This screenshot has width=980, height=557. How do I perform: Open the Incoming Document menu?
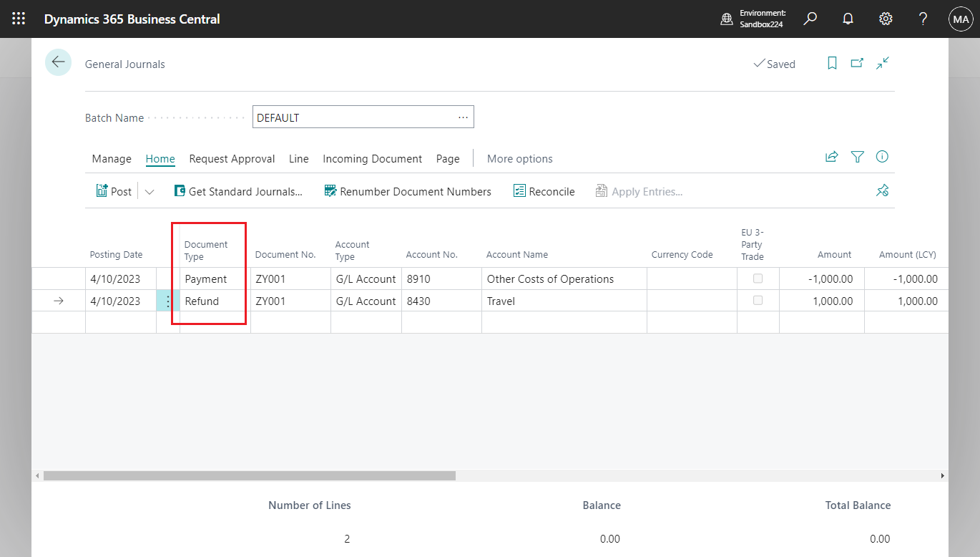372,158
